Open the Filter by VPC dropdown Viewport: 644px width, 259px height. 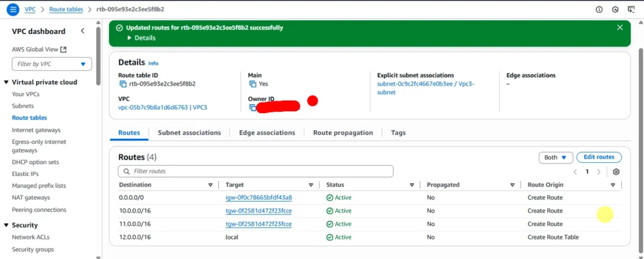52,64
